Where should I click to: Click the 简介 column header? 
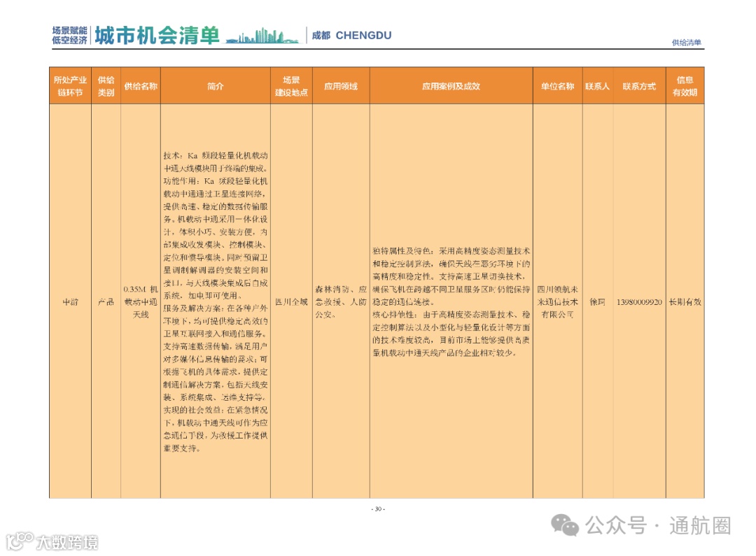coord(216,86)
